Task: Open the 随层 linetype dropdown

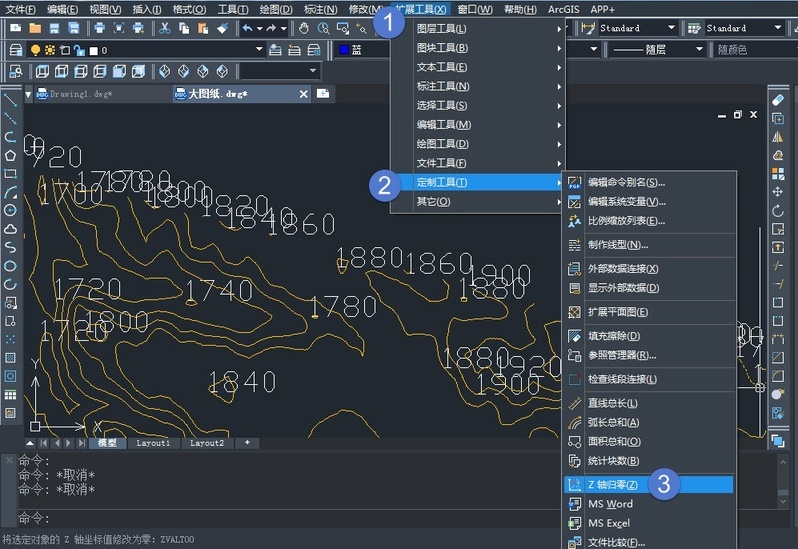Action: pos(699,49)
